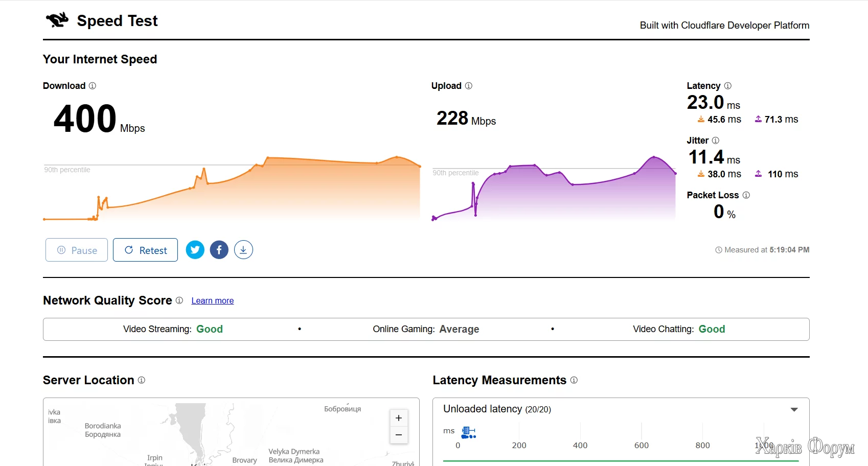This screenshot has width=868, height=466.
Task: Click the 400 Mbps download value
Action: click(99, 119)
